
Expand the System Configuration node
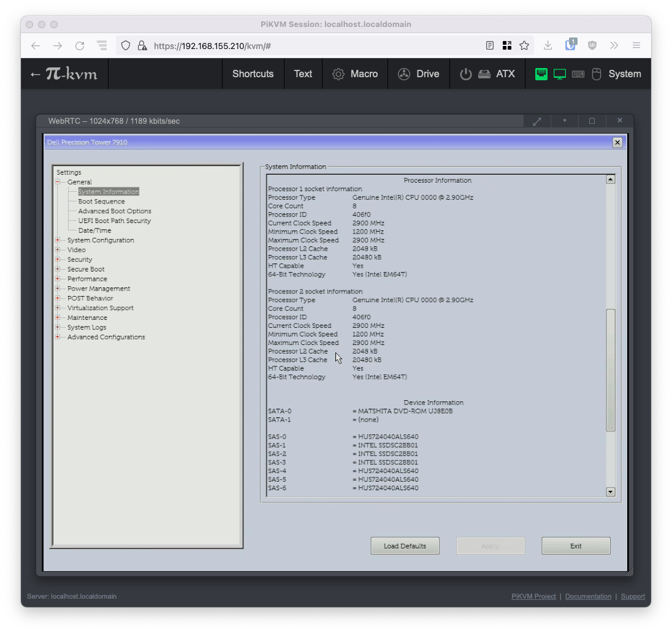pos(58,240)
